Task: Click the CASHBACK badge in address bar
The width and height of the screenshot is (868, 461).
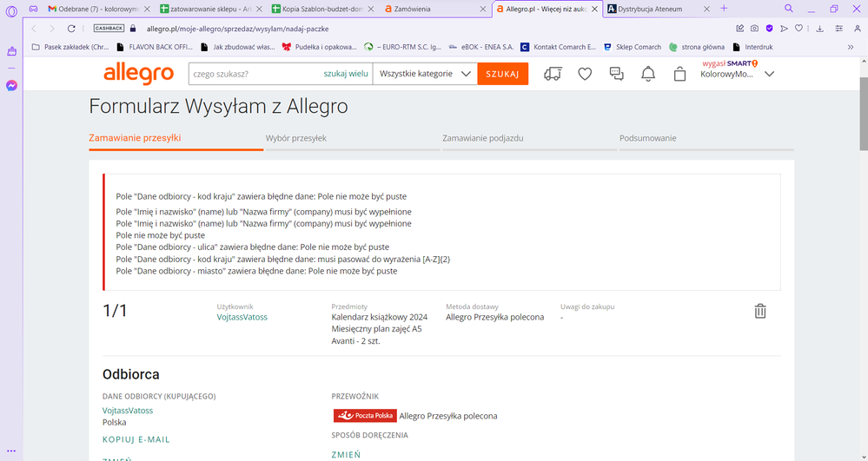Action: 109,29
